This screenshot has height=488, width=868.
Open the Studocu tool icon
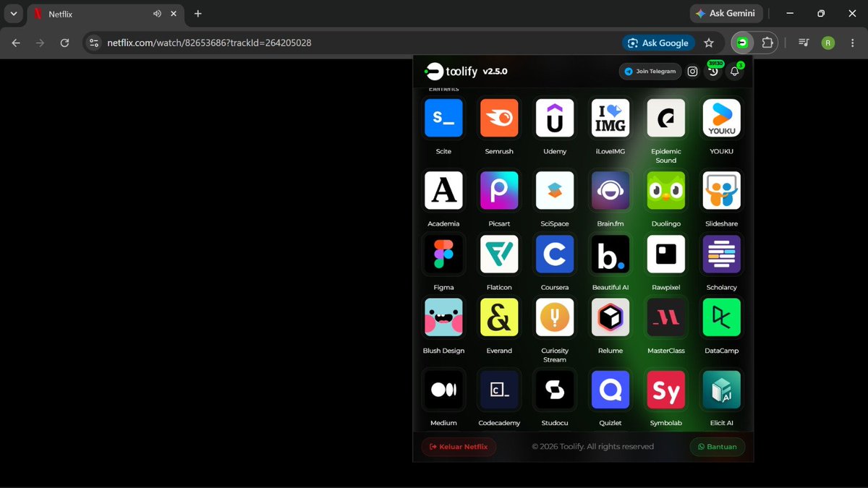coord(555,390)
